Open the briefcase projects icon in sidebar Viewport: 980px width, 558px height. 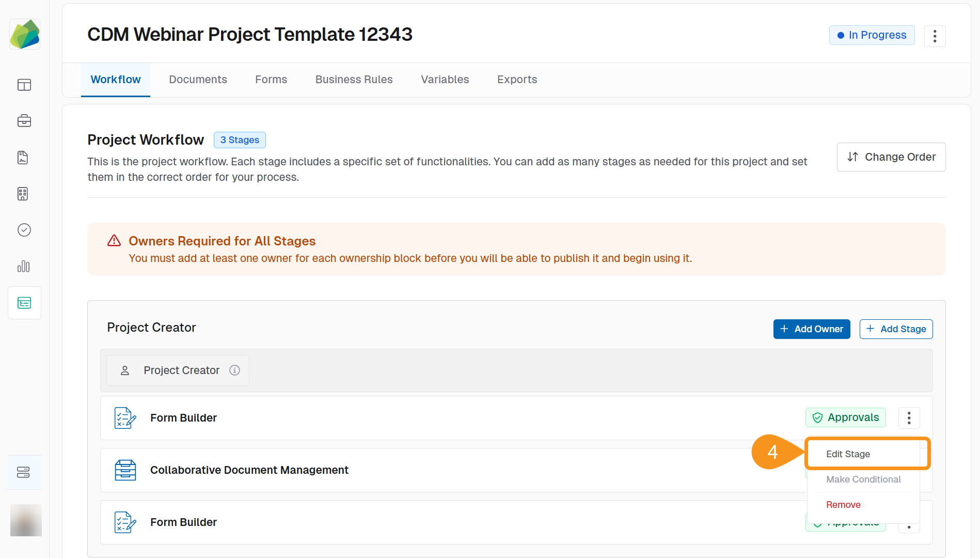coord(24,121)
